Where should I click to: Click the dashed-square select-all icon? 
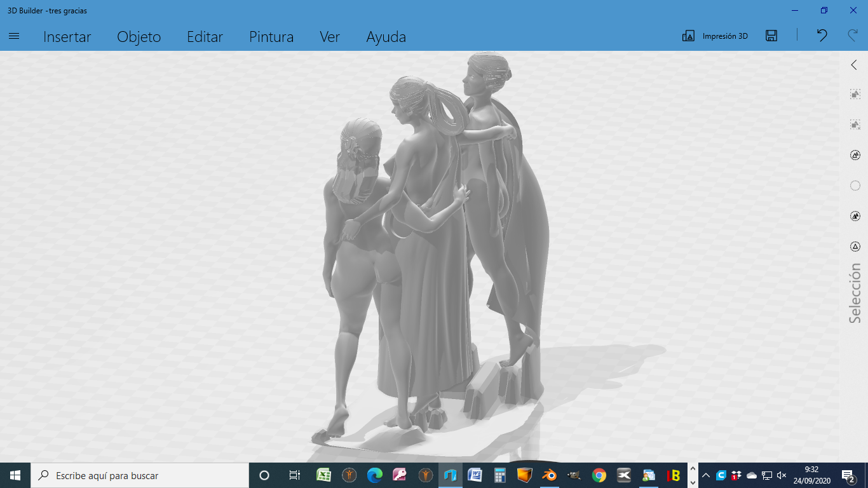point(855,94)
